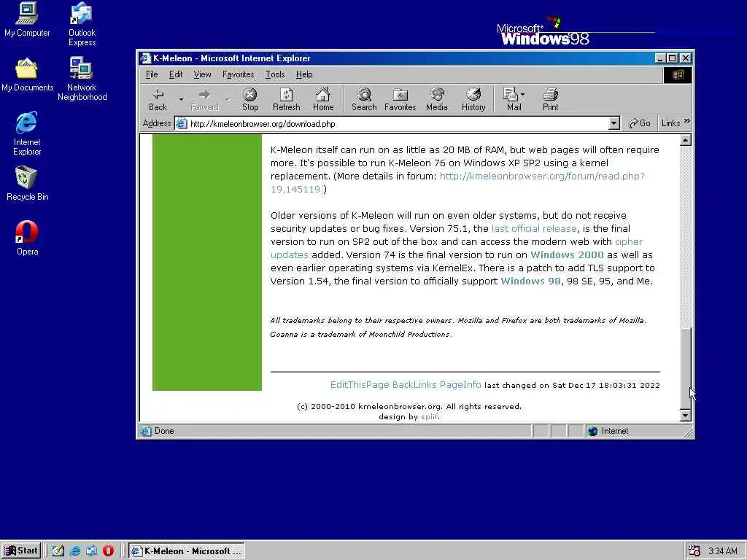Go to the Home page icon
Image resolution: width=747 pixels, height=560 pixels.
pyautogui.click(x=323, y=99)
